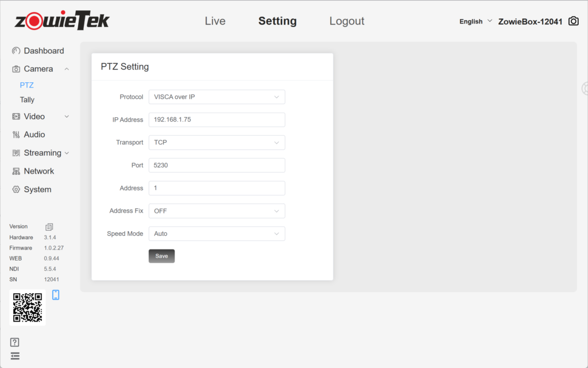Viewport: 588px width, 368px height.
Task: Select Tally in the Camera submenu
Action: [27, 99]
